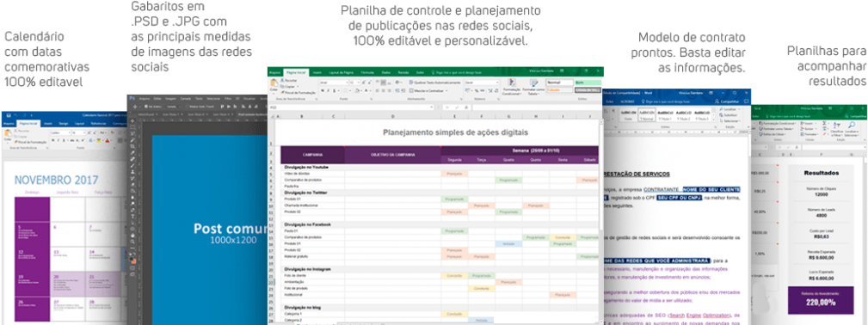Select the Move tool in Photoshop toolbar

132,120
